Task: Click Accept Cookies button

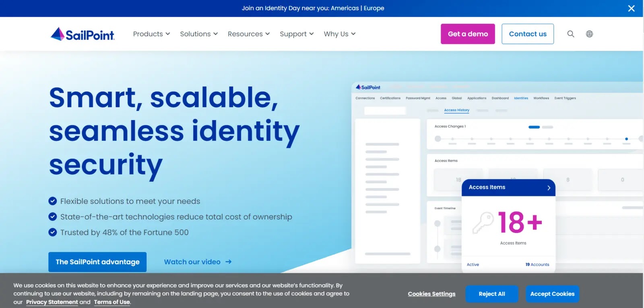Action: pyautogui.click(x=552, y=294)
